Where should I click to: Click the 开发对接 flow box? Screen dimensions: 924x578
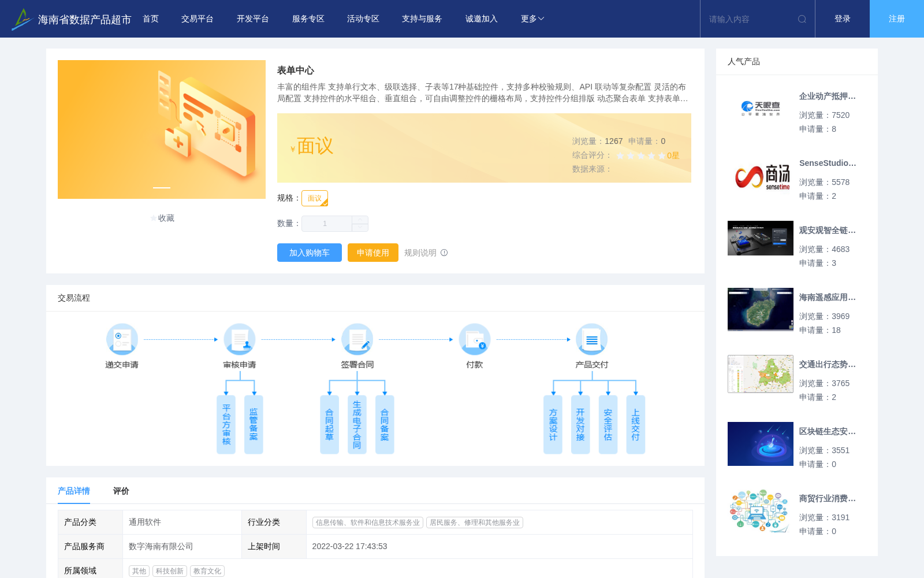click(x=580, y=425)
